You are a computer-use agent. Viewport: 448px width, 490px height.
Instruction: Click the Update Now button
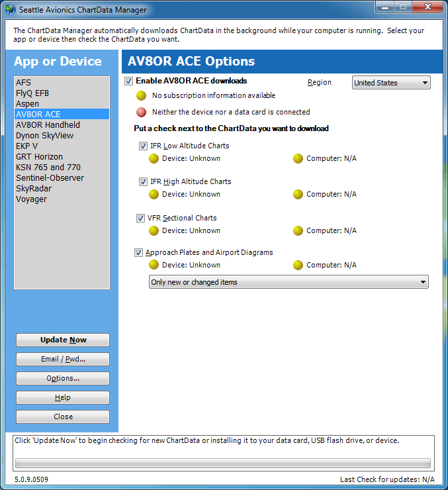63,340
